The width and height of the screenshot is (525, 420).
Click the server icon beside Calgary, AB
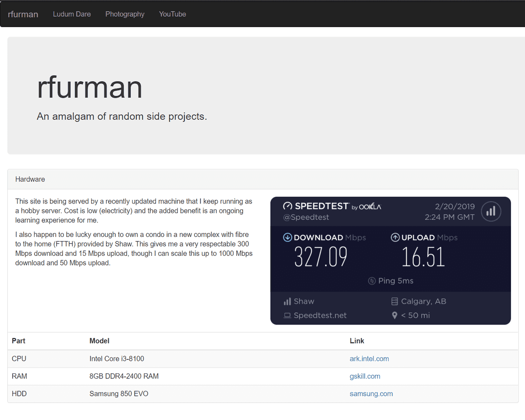click(395, 302)
